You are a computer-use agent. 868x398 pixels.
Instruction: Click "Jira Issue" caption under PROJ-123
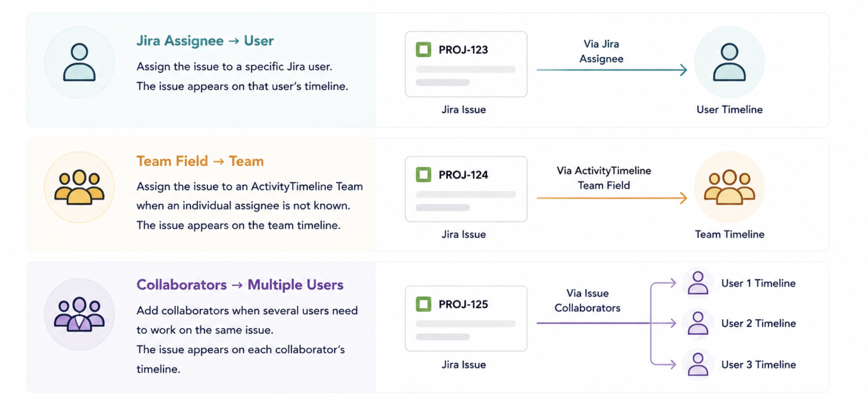[x=464, y=110]
